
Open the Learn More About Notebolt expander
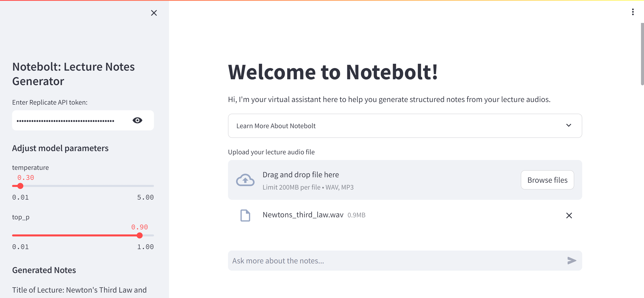(276, 126)
